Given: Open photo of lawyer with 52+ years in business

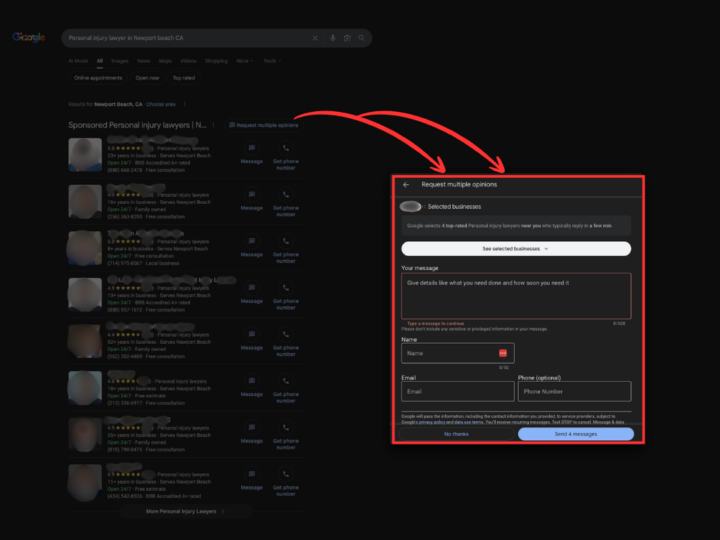Looking at the screenshot, I should [85, 341].
